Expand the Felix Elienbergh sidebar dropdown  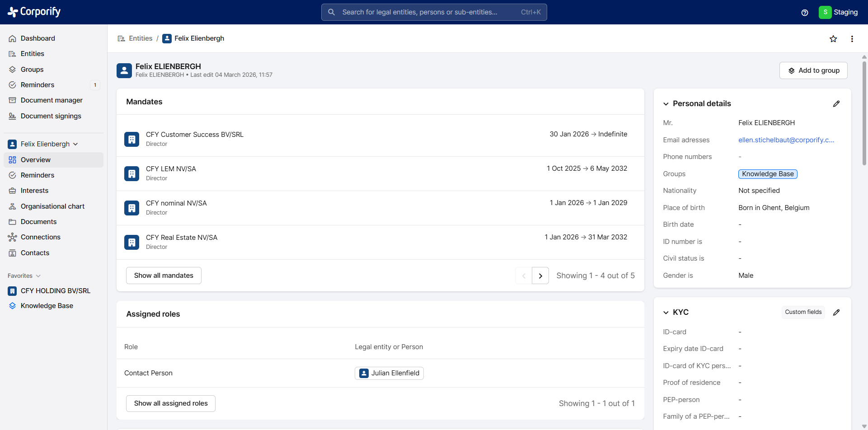click(x=75, y=144)
